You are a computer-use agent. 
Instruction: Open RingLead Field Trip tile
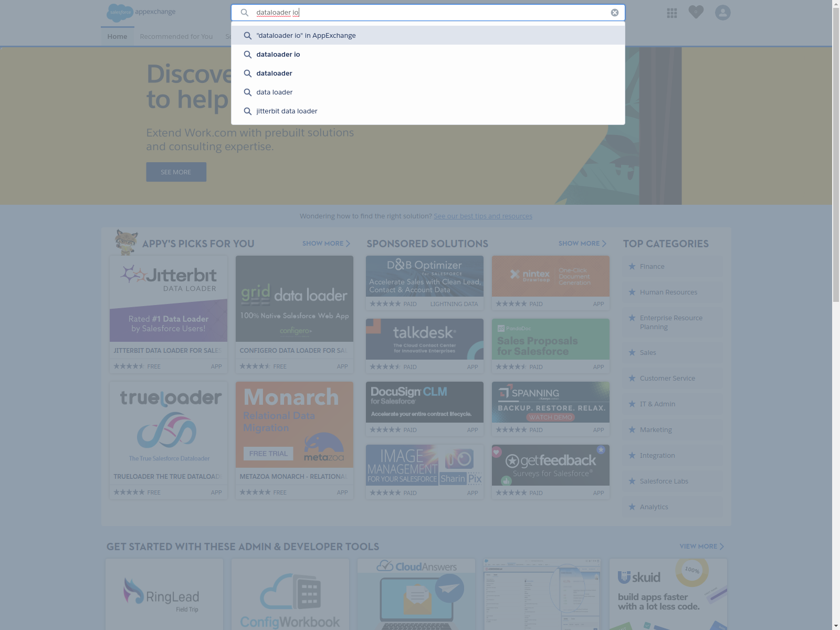[x=164, y=594]
